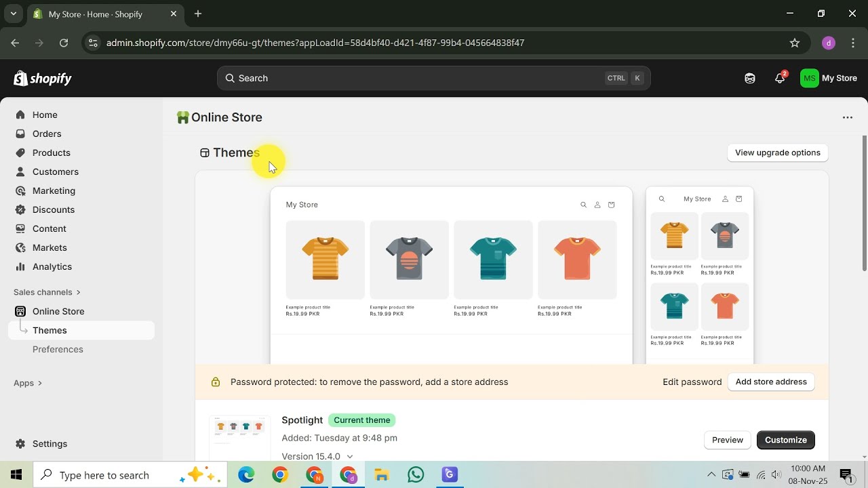Click the Home icon in sidebar
Viewport: 868px width, 488px height.
(20, 115)
